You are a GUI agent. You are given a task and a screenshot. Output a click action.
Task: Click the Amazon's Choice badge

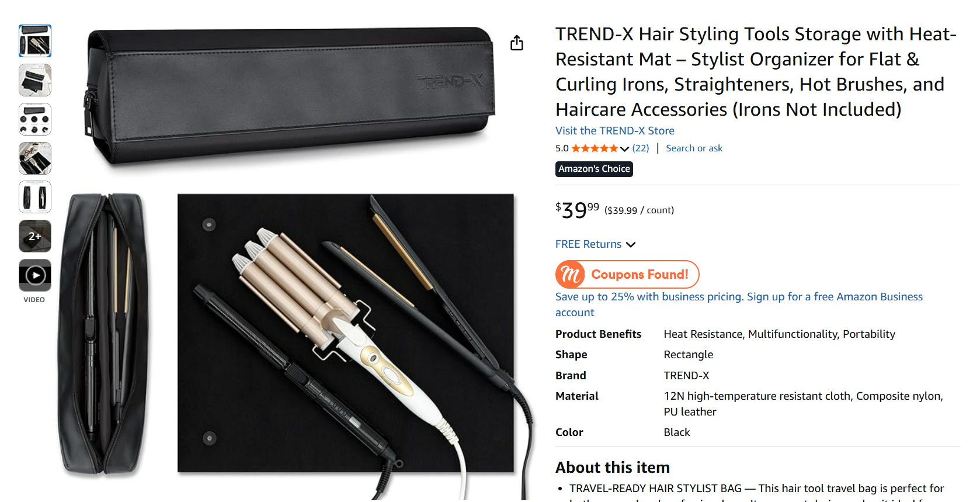tap(594, 169)
